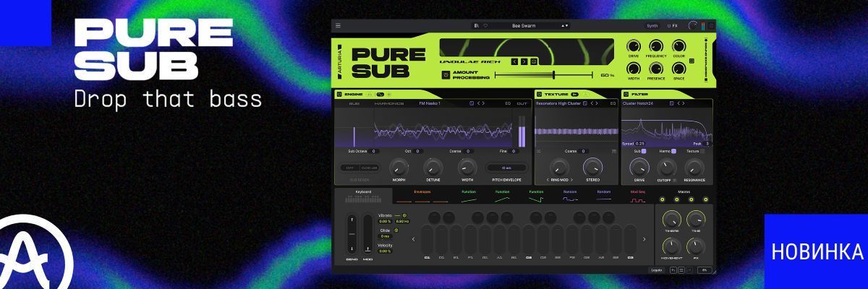Select previous Undulae Rich processing preset
The image size is (868, 289).
pyautogui.click(x=515, y=61)
